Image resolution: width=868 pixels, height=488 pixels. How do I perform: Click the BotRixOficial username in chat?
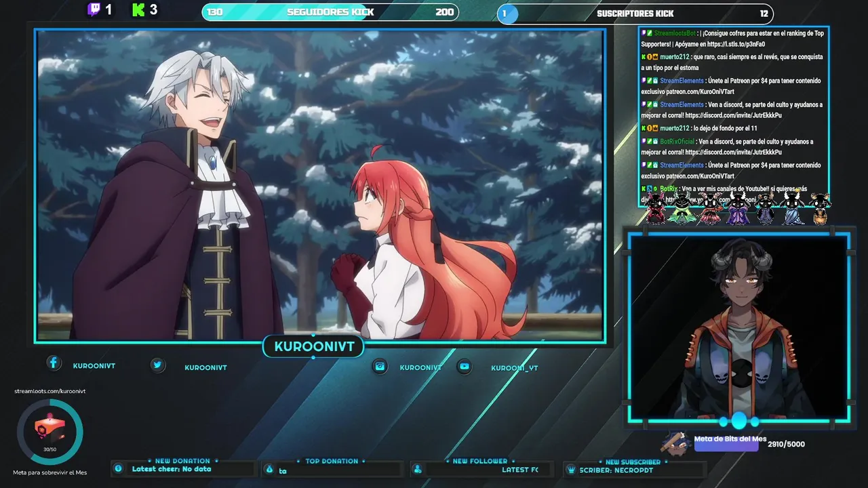point(677,142)
